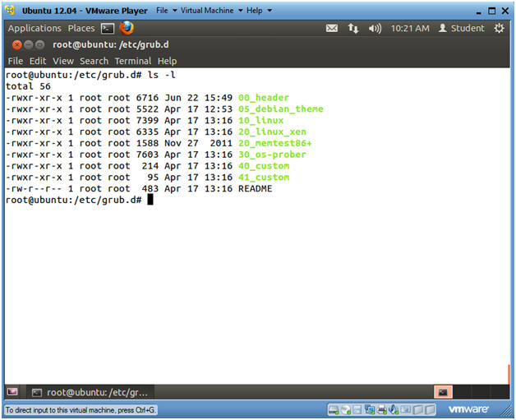Click the USB device icon in the VMware status bar
This screenshot has height=420, width=516.
coord(406,410)
